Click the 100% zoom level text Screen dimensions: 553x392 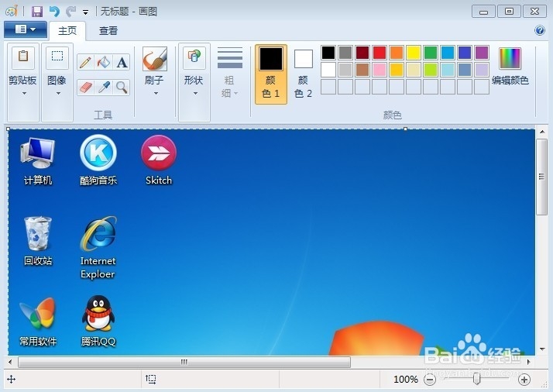(x=406, y=380)
